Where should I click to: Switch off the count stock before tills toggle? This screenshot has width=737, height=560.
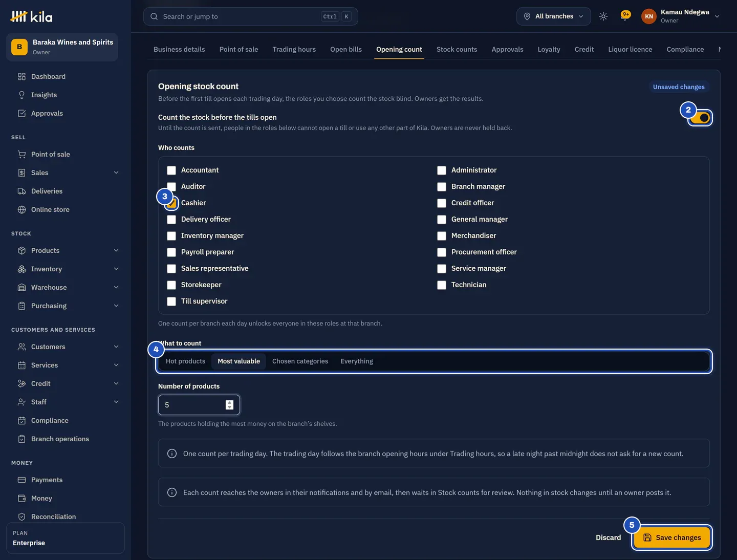[x=700, y=118]
